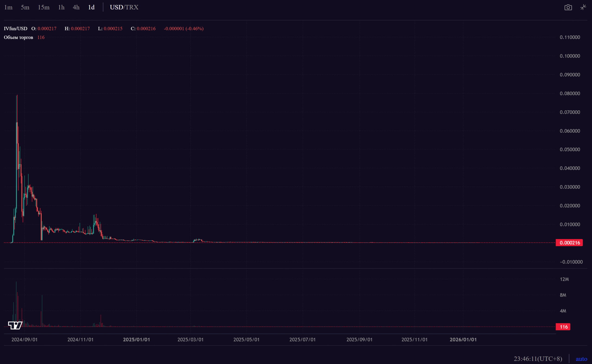Click the 8M volume axis label
Image resolution: width=592 pixels, height=364 pixels.
tap(563, 295)
